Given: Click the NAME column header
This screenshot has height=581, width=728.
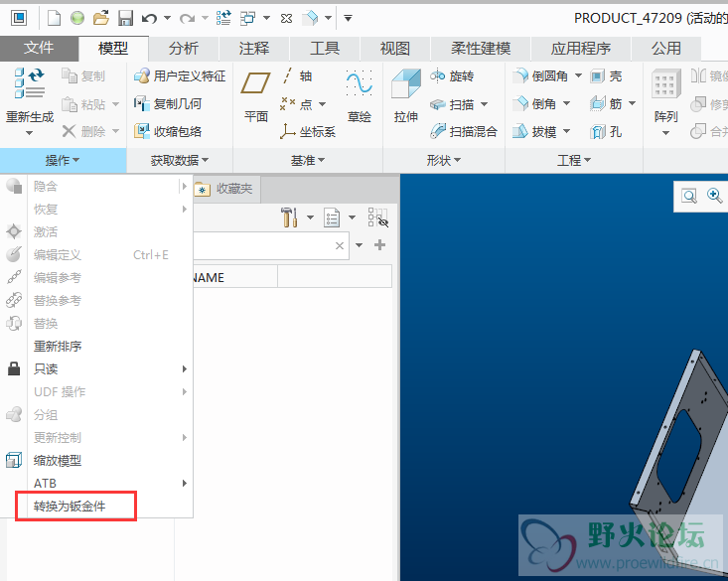Looking at the screenshot, I should point(235,277).
